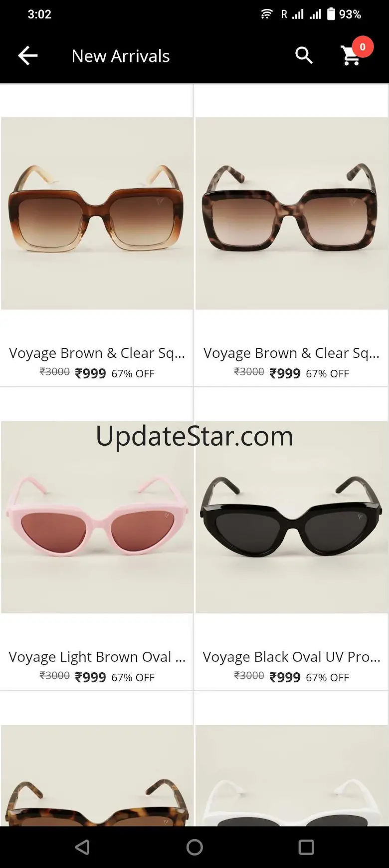Tap 67% OFF label under pink sunglasses
The height and width of the screenshot is (868, 389).
[133, 677]
